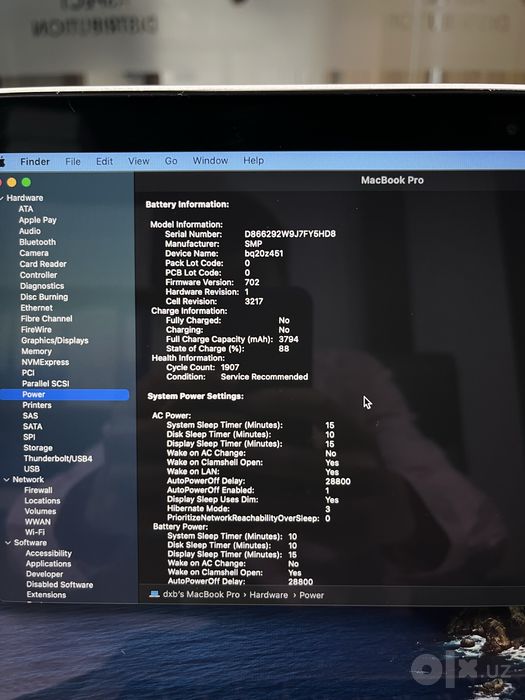This screenshot has height=700, width=525.
Task: Click the Service Recommended condition text
Action: (x=264, y=377)
